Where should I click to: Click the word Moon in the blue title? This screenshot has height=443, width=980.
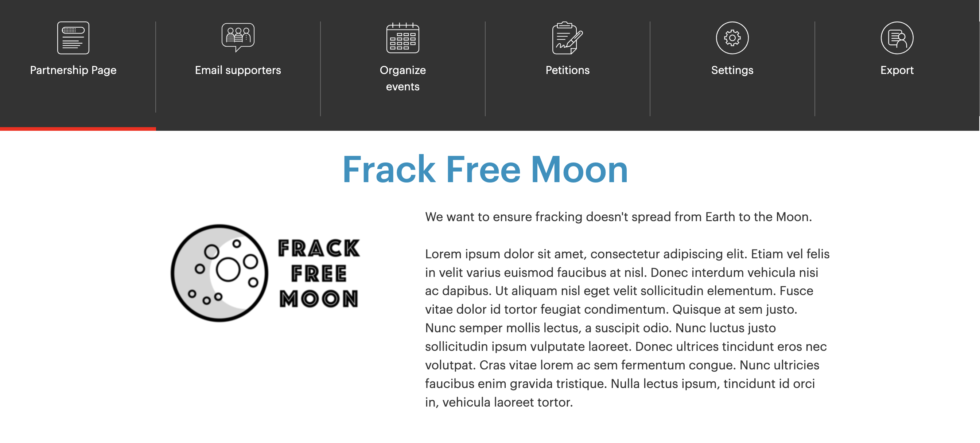click(x=579, y=170)
